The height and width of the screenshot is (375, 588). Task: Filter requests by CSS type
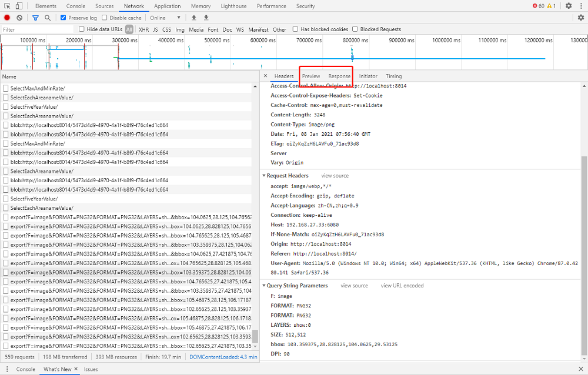click(x=166, y=29)
